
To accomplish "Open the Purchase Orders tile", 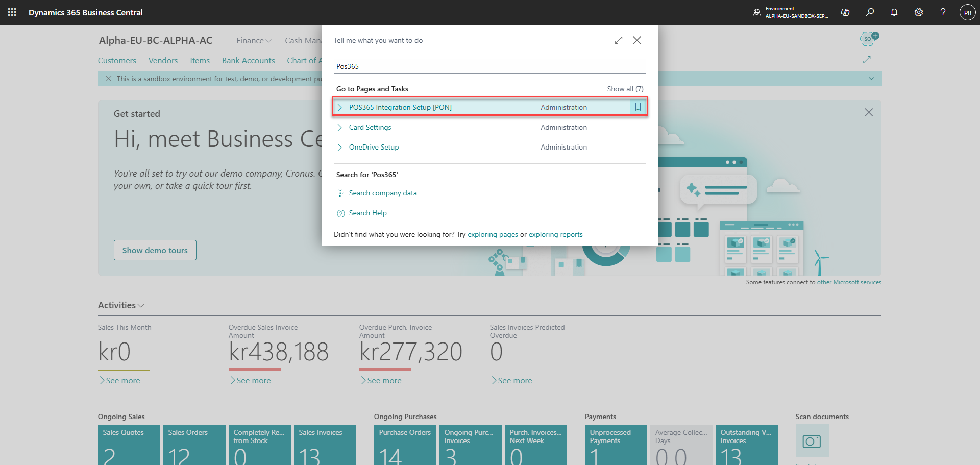I will click(405, 445).
